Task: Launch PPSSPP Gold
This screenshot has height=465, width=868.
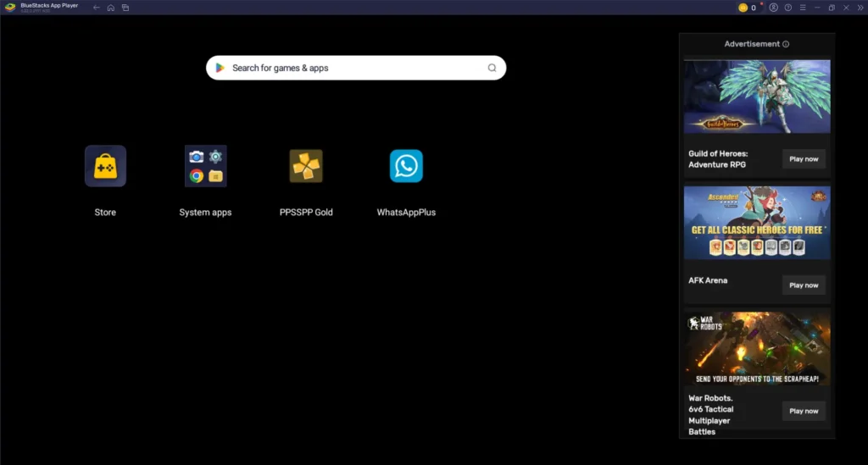Action: click(x=306, y=166)
